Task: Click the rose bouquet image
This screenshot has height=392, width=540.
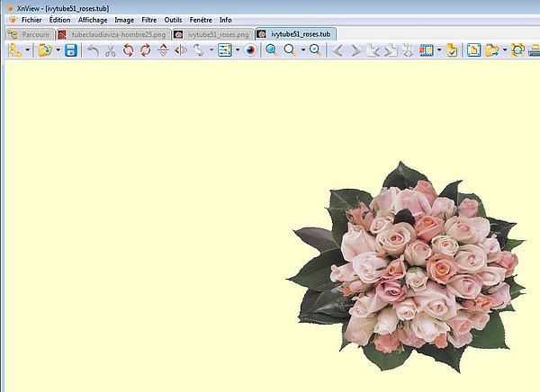Action: click(409, 266)
